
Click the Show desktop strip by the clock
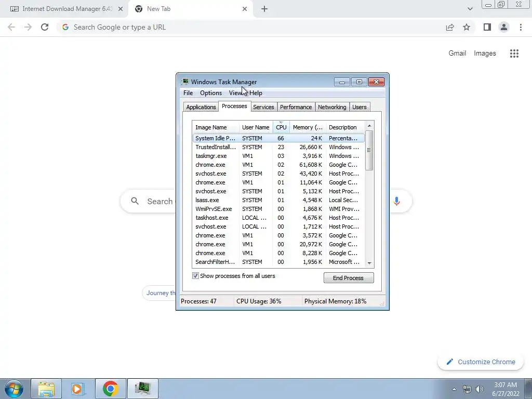pos(528,389)
